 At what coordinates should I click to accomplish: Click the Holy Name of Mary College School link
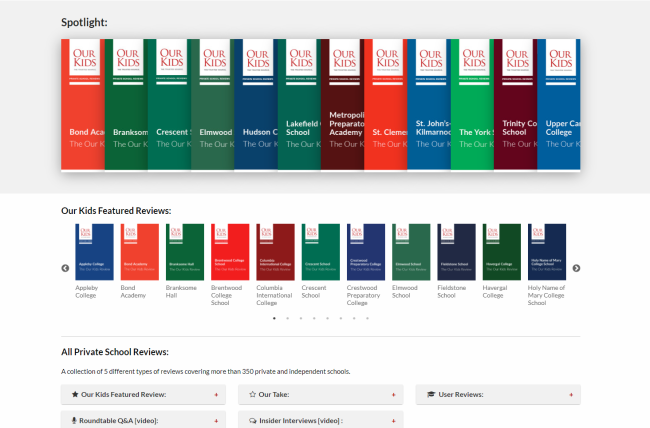546,295
